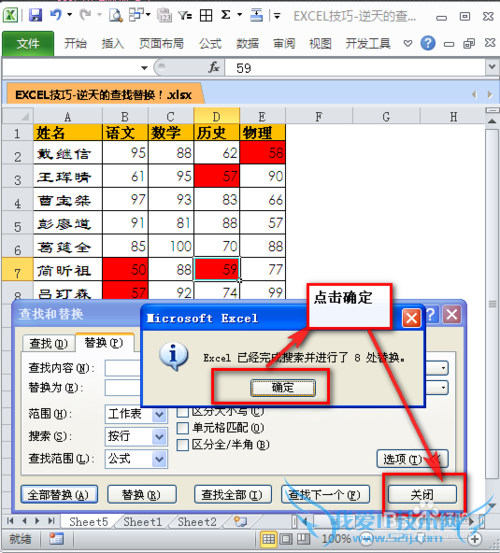Click the formula bar value 59
This screenshot has width=500, height=553.
(x=244, y=68)
